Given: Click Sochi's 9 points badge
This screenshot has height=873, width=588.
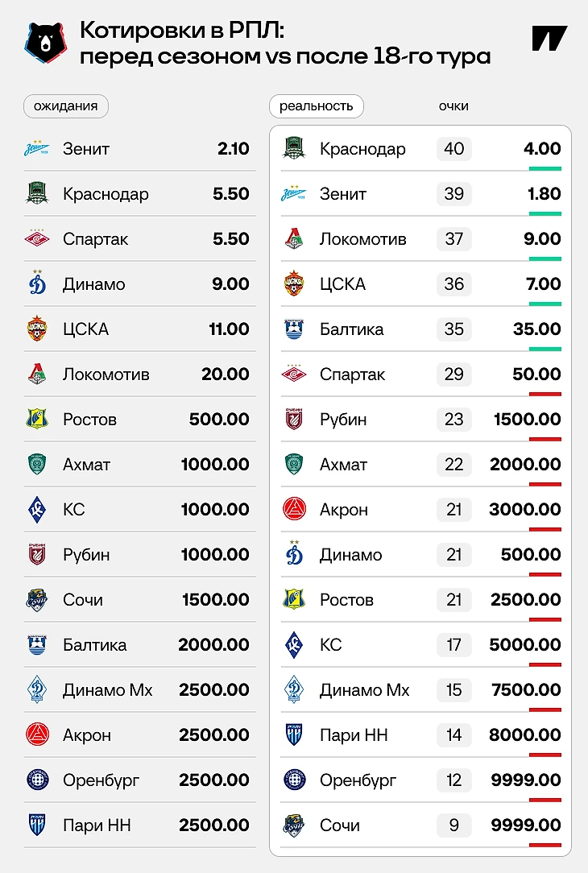Looking at the screenshot, I should coord(454,825).
